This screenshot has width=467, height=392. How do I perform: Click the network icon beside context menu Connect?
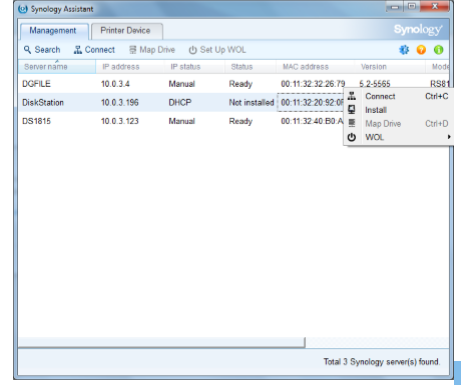[352, 96]
